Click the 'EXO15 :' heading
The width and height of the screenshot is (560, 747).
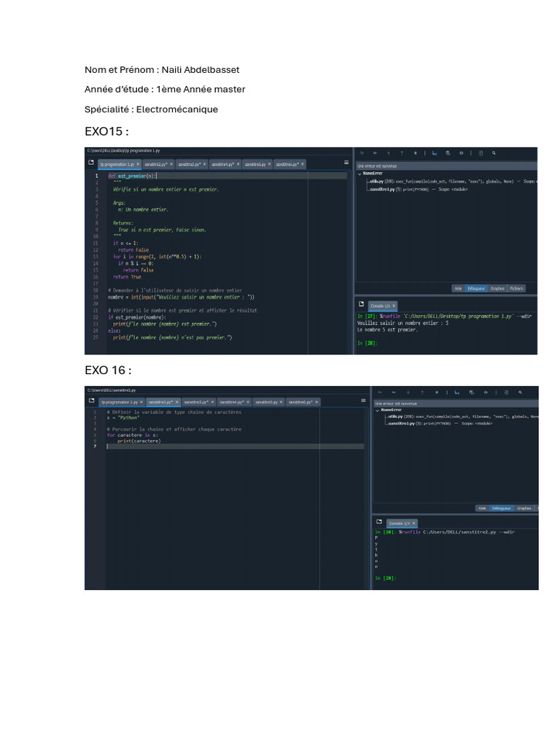106,131
